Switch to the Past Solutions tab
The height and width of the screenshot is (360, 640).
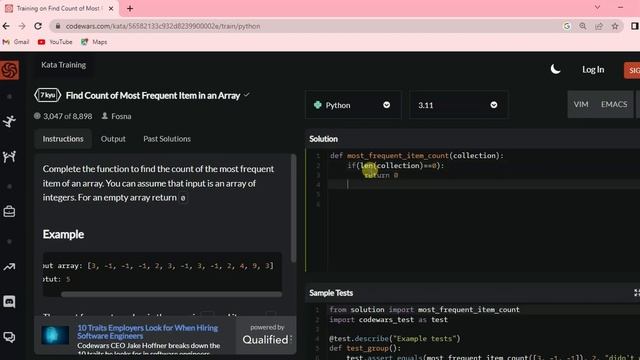point(167,139)
